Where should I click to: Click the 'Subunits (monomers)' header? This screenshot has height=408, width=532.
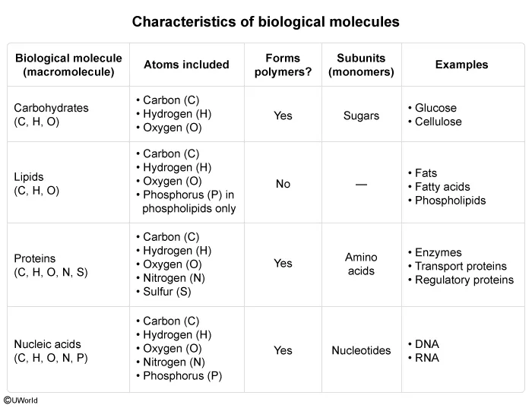coord(361,65)
